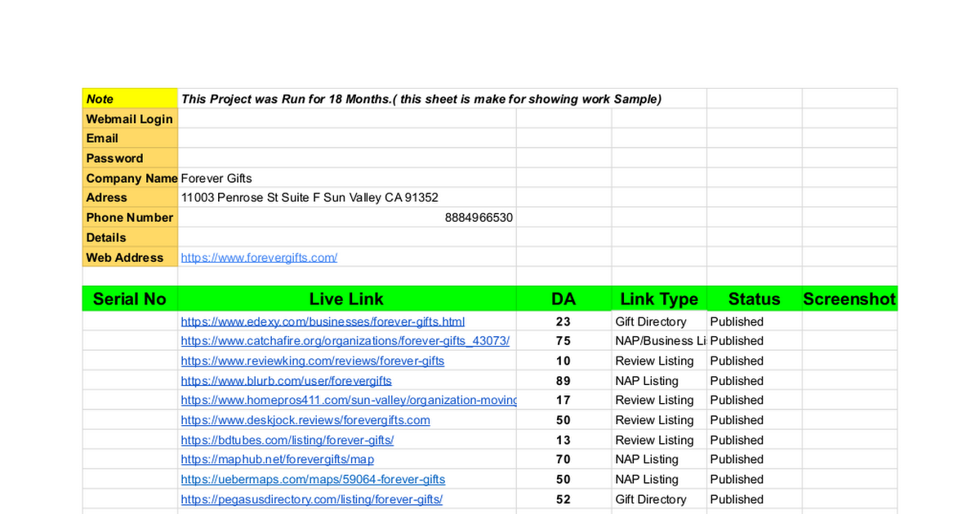Select NAP/Business link type in catchafire row
The width and height of the screenshot is (980, 514).
(659, 341)
